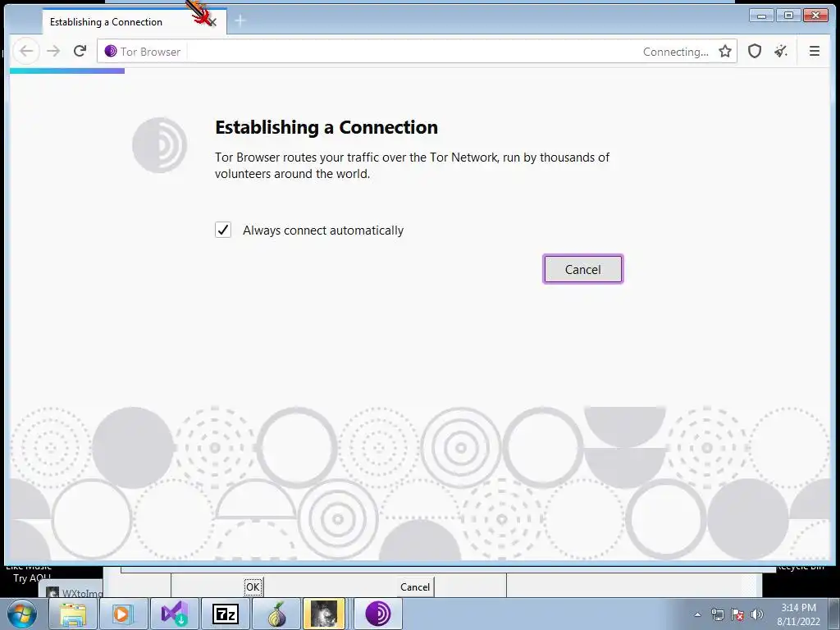Open Visual Studio Installer taskbar icon
Image resolution: width=840 pixels, height=630 pixels.
coord(174,614)
